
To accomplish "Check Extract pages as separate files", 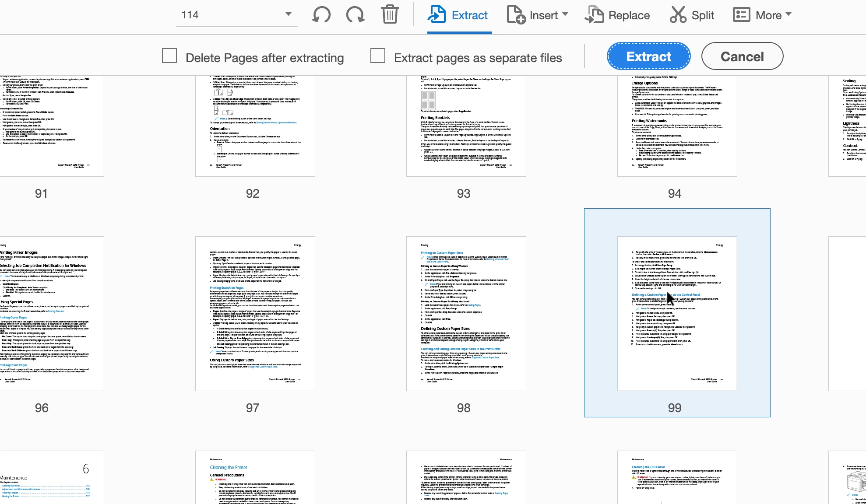I will coord(378,56).
